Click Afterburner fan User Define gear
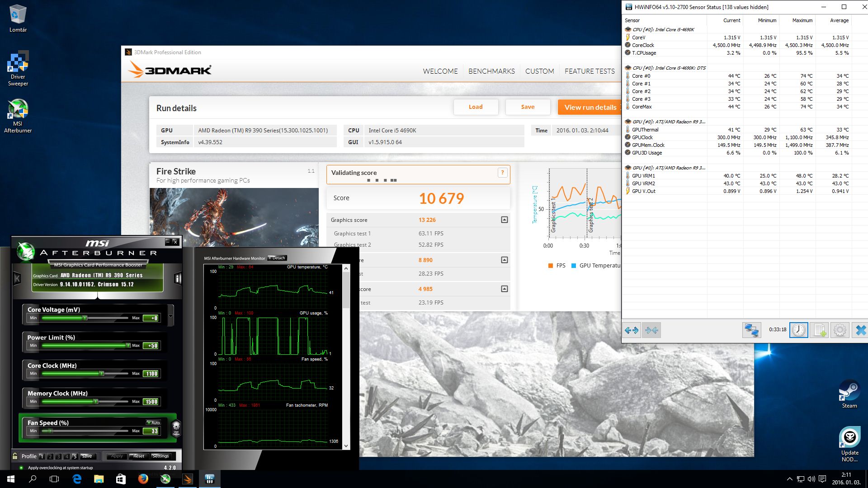The height and width of the screenshot is (488, 868). click(176, 427)
